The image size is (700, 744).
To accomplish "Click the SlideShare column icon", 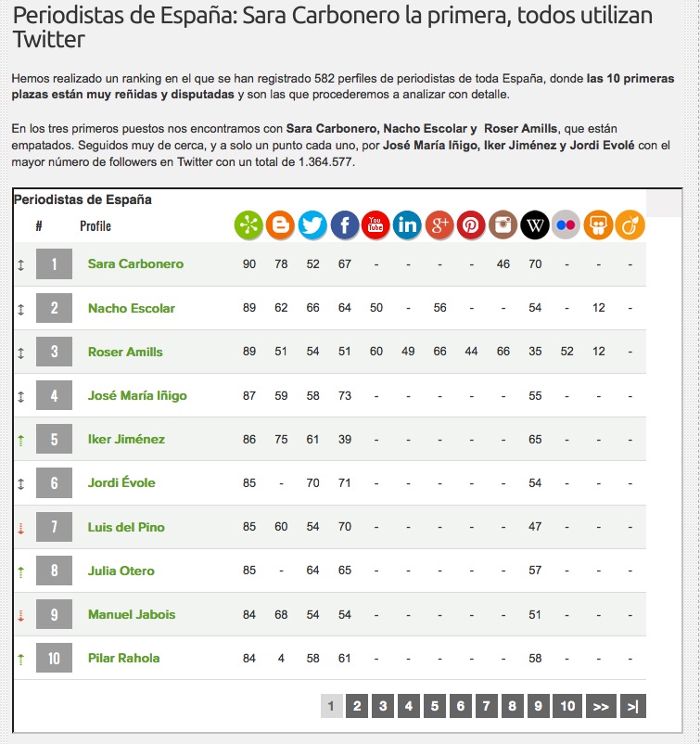I will 599,225.
